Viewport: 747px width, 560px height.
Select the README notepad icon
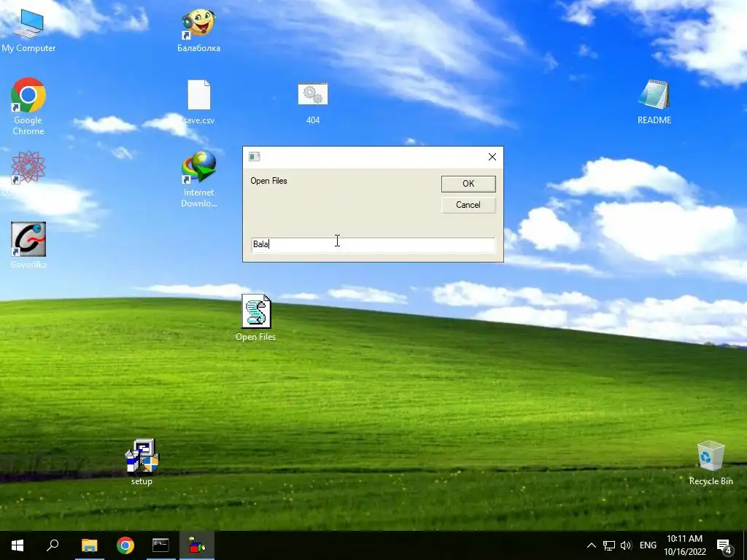[654, 102]
